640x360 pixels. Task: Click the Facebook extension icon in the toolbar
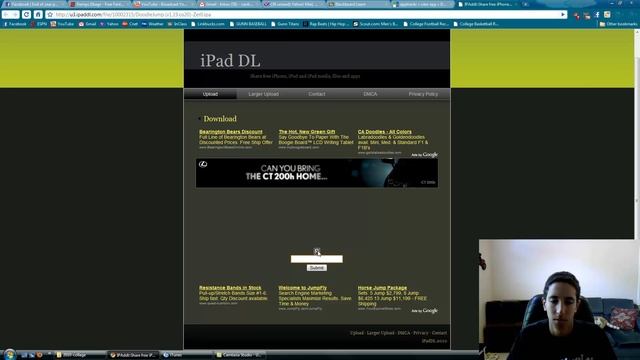point(597,15)
